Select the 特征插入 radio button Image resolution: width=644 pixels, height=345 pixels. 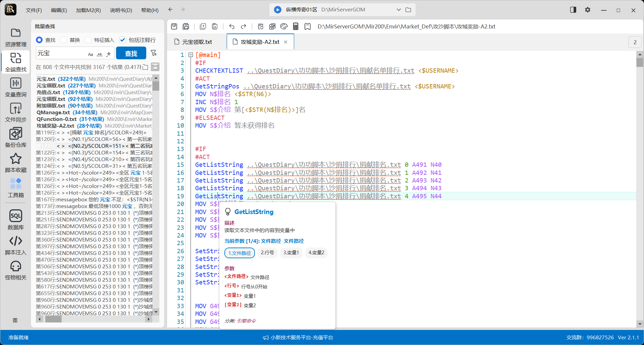coord(88,40)
